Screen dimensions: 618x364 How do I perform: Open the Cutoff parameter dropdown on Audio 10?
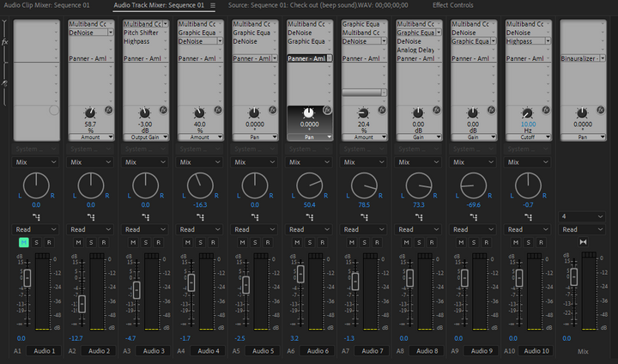pos(529,137)
